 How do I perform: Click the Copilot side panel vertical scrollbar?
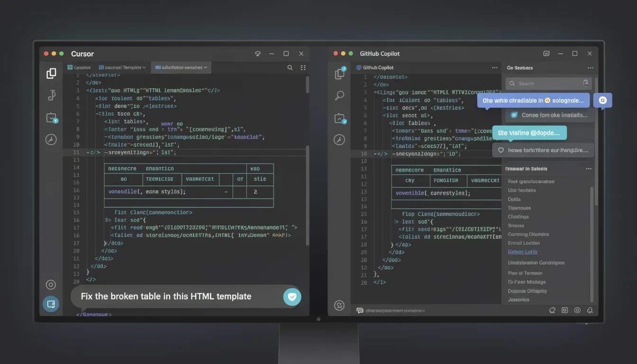591,244
